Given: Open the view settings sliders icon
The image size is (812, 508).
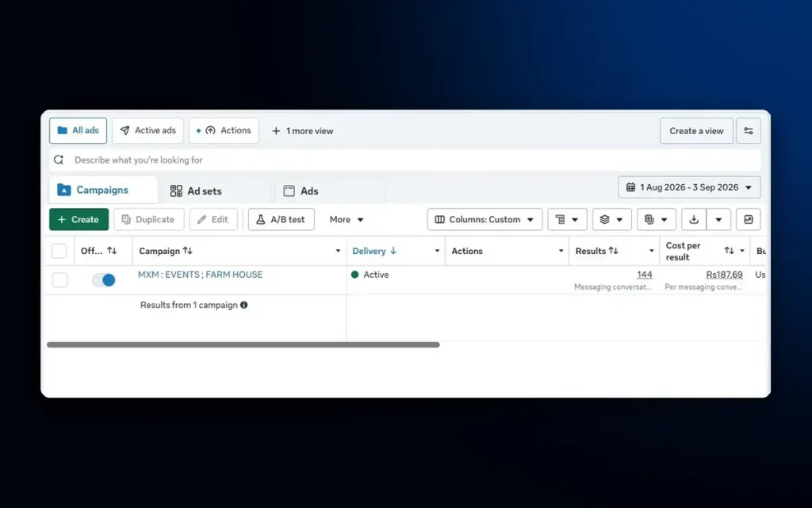Looking at the screenshot, I should (749, 131).
